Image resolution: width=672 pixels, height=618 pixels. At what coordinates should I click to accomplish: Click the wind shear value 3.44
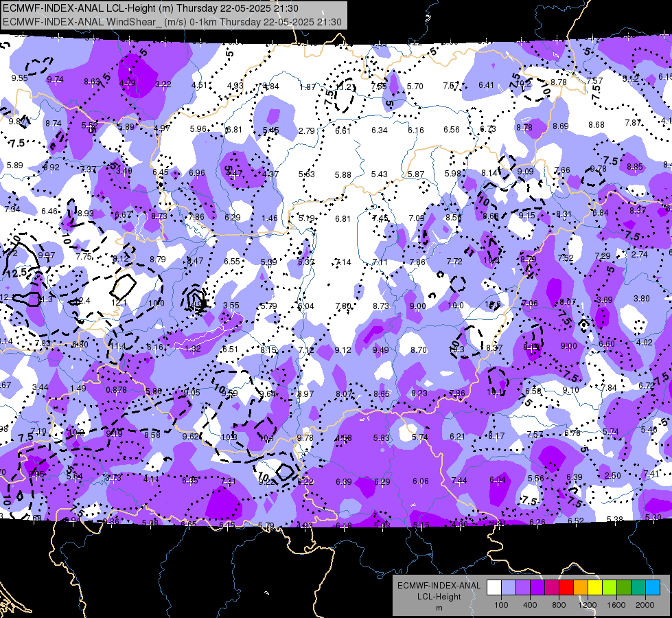click(x=40, y=387)
